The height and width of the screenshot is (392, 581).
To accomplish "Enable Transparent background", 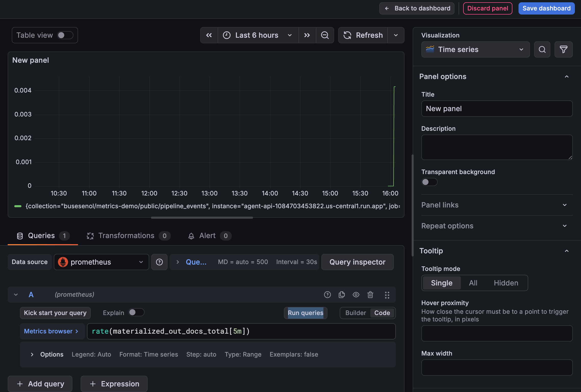I will [x=429, y=182].
